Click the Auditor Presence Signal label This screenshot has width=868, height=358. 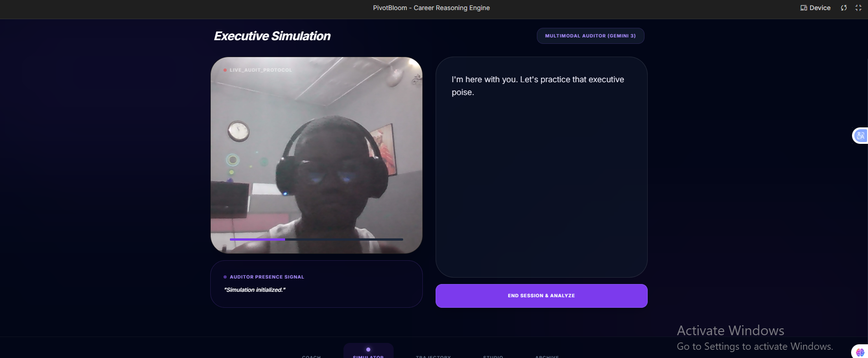(267, 277)
